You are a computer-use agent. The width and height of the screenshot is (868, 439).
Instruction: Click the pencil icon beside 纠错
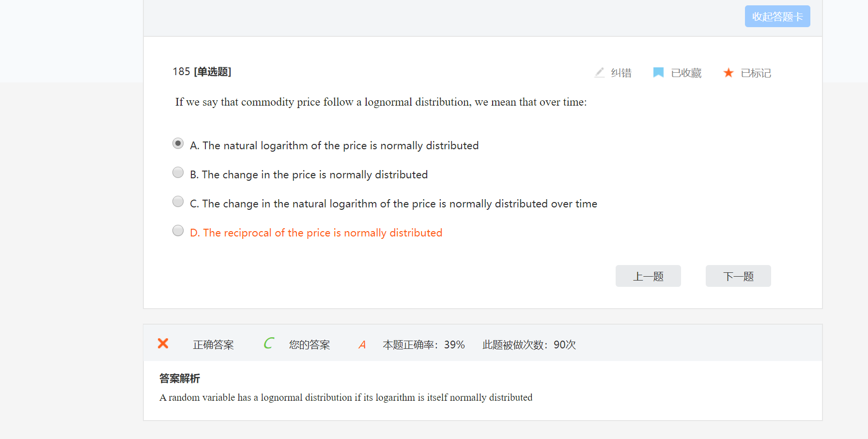tap(600, 73)
